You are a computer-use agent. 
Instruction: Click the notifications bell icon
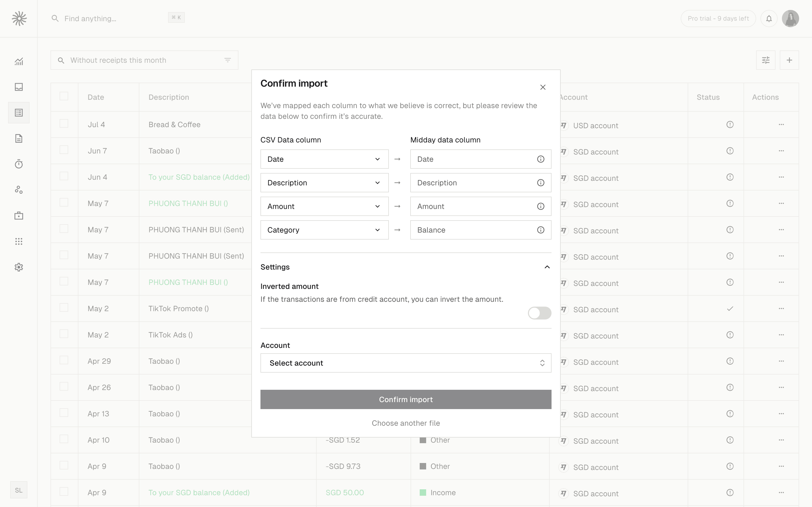[769, 19]
